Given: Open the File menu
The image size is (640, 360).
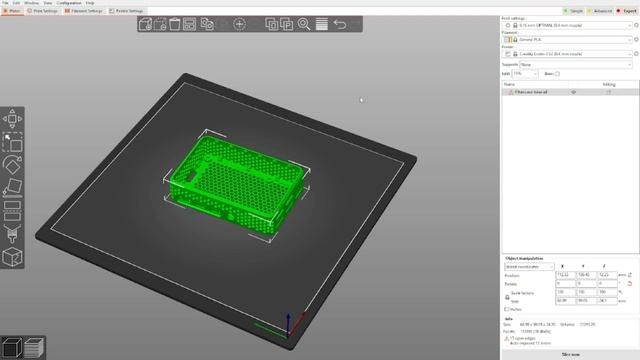Looking at the screenshot, I should pyautogui.click(x=5, y=3).
